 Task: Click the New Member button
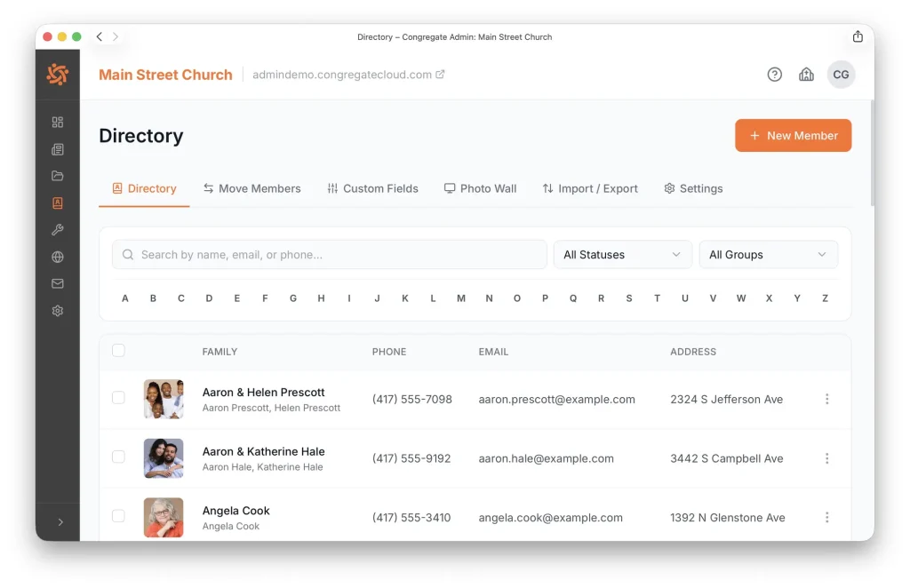[793, 136]
